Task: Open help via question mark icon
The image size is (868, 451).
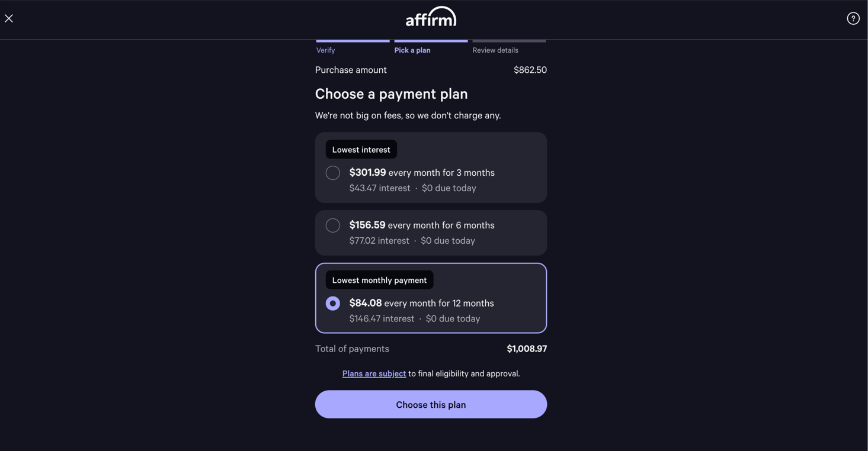Action: (853, 18)
